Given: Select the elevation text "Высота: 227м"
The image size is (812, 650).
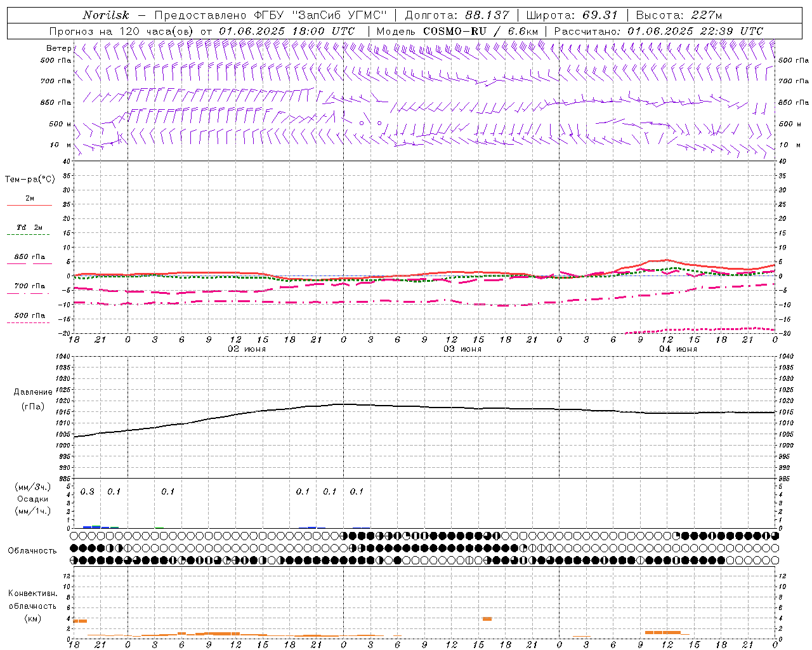Looking at the screenshot, I should click(679, 15).
